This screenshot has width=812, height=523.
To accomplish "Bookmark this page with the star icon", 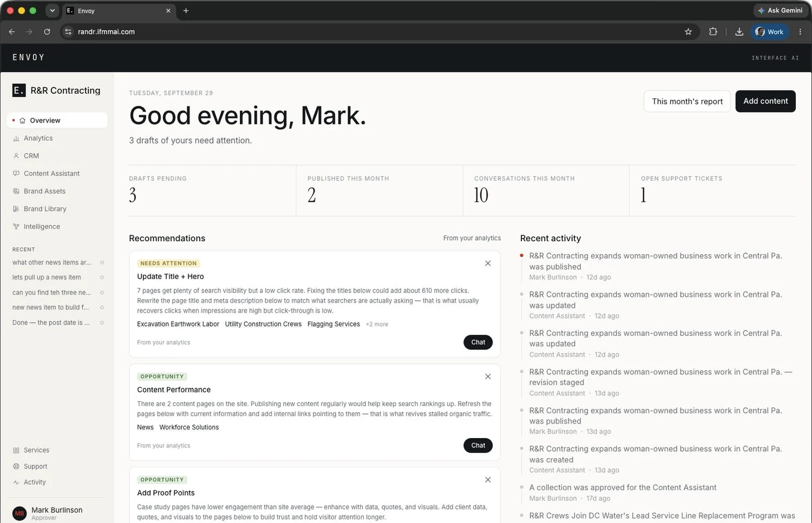I will (x=688, y=32).
